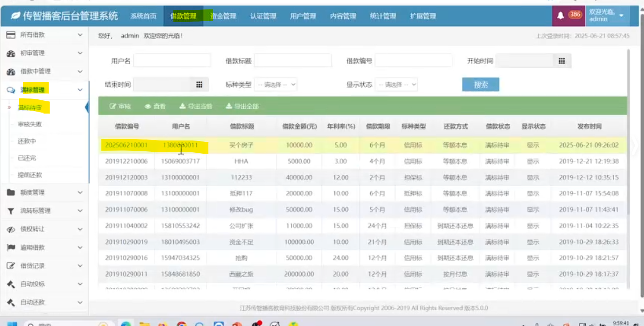
Task: Click the gavel icon beside 自动投标
Action: tap(11, 284)
